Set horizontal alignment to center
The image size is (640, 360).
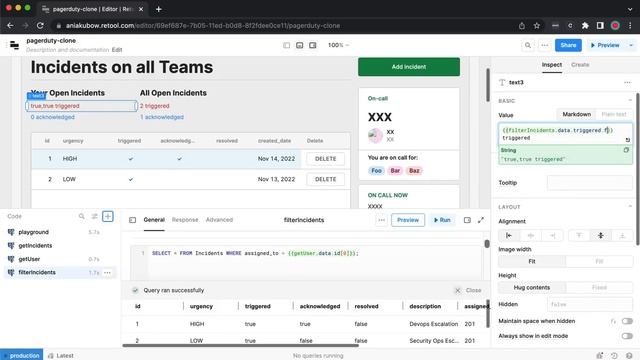click(531, 236)
